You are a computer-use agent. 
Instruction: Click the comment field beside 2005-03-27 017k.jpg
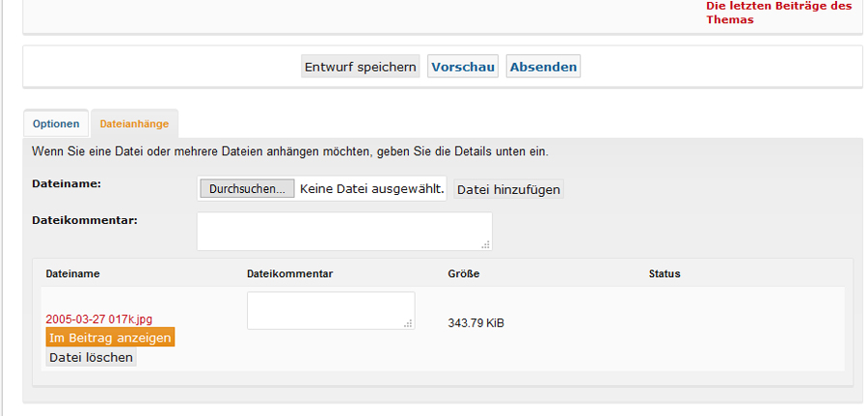(330, 310)
